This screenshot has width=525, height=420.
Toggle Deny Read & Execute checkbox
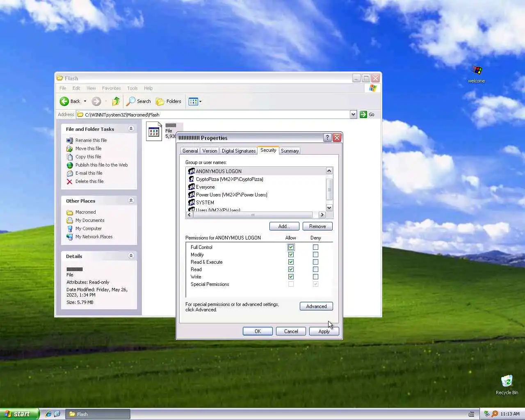[315, 262]
